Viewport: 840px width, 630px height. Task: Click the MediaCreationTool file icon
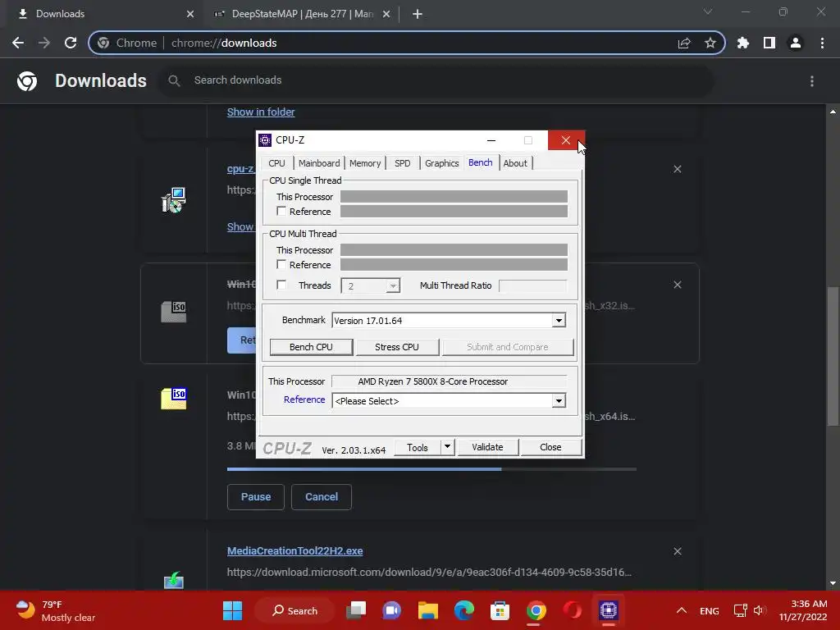174,580
